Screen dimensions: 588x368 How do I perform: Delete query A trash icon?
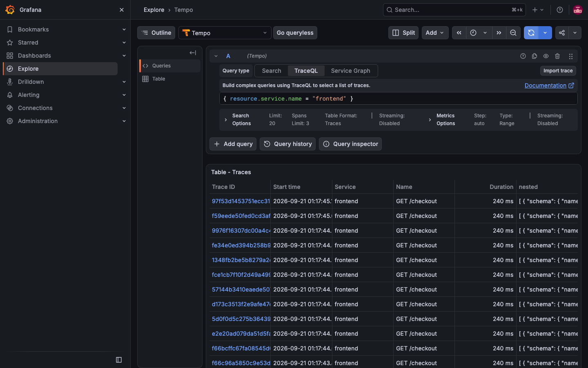[x=557, y=56]
